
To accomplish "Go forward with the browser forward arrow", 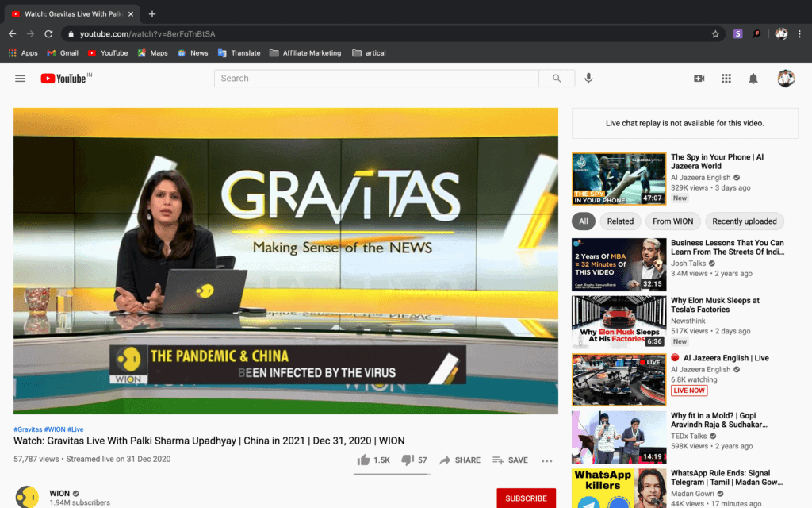I will click(31, 33).
